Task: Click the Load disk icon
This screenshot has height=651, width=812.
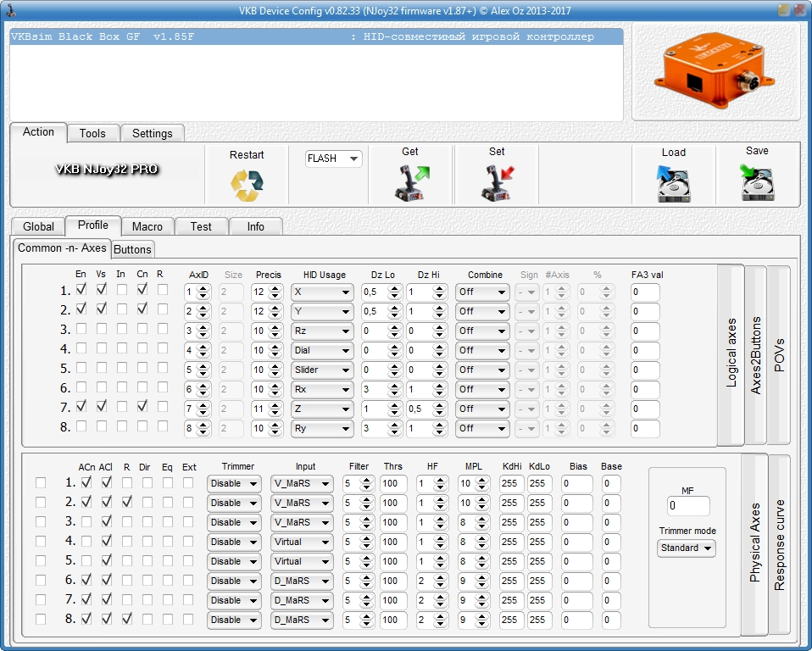Action: [x=673, y=184]
